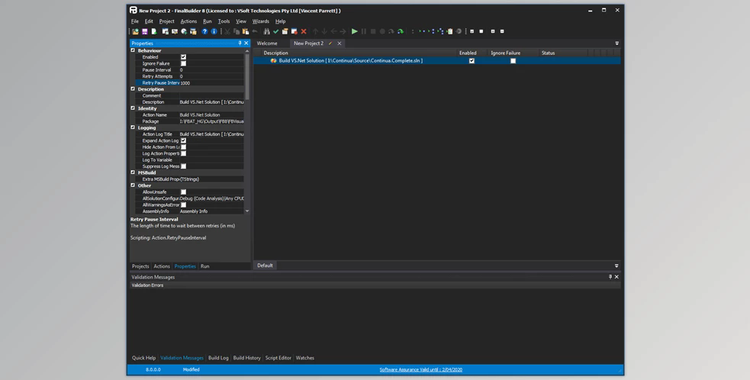The height and width of the screenshot is (380, 750).
Task: Toggle the Log Action Properties checkbox
Action: pos(183,154)
